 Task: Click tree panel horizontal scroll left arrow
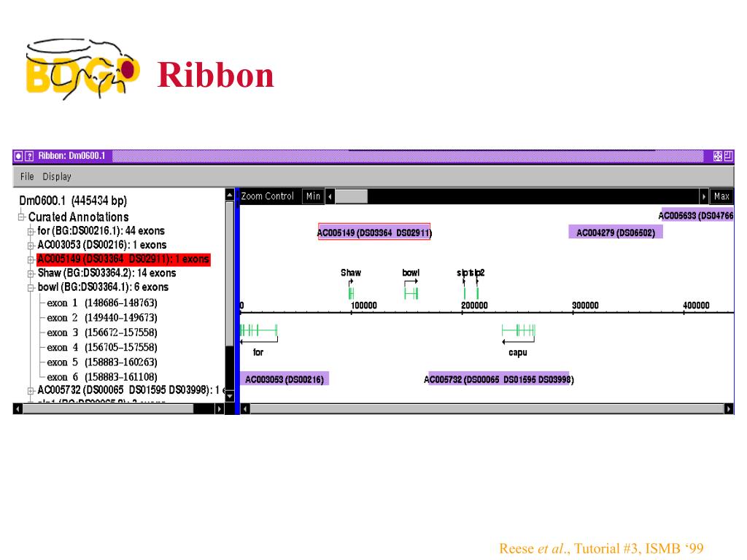tap(18, 408)
